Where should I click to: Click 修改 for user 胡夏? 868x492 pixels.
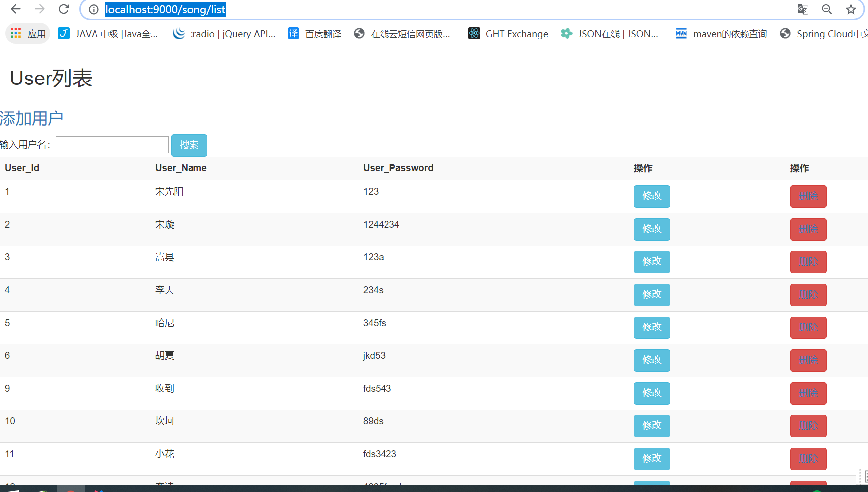coord(652,360)
